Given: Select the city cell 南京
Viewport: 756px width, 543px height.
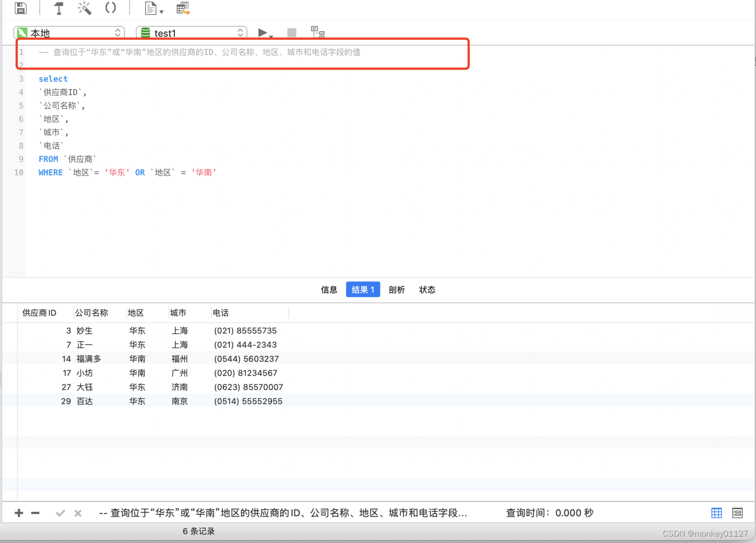Looking at the screenshot, I should coord(179,401).
